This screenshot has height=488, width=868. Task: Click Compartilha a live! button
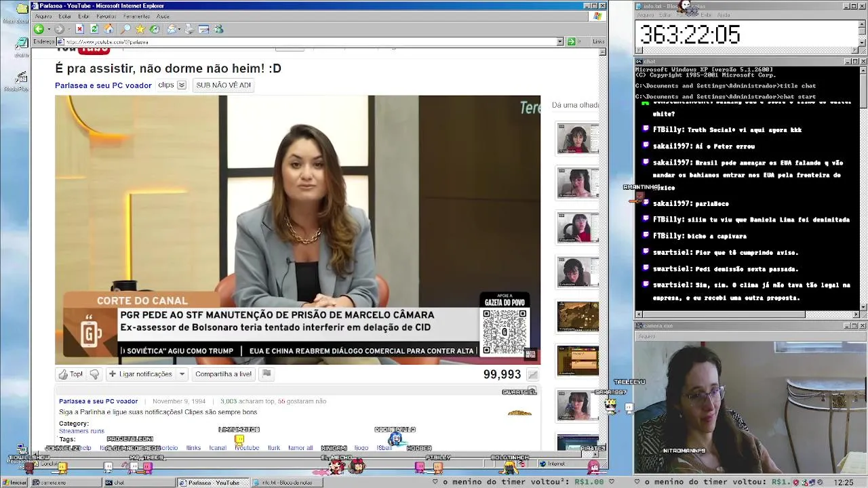223,374
